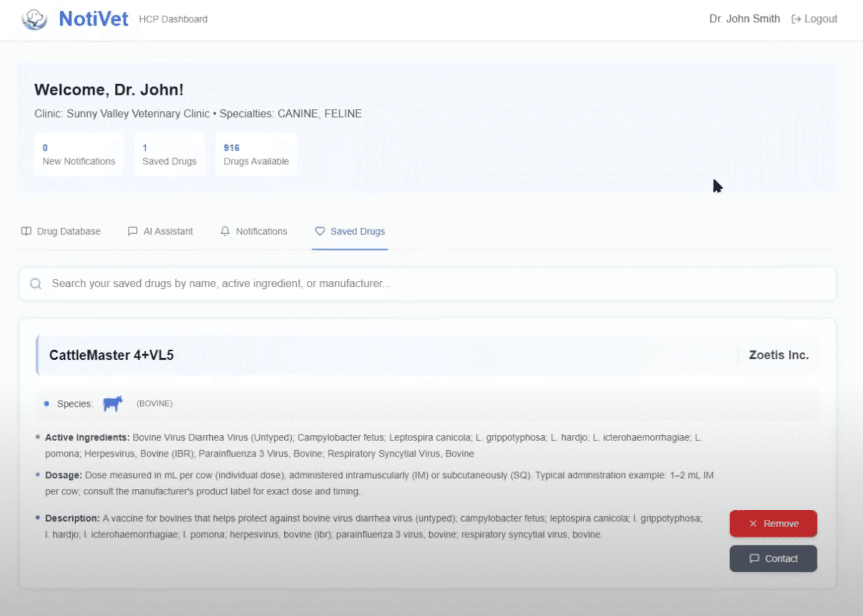The height and width of the screenshot is (616, 863).
Task: Click the 916 Drugs Available card
Action: point(256,154)
